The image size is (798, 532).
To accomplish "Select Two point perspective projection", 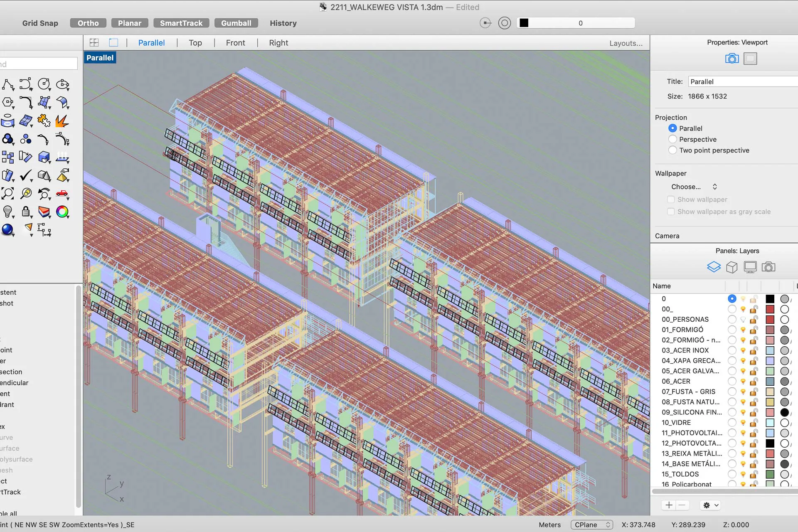I will 672,150.
